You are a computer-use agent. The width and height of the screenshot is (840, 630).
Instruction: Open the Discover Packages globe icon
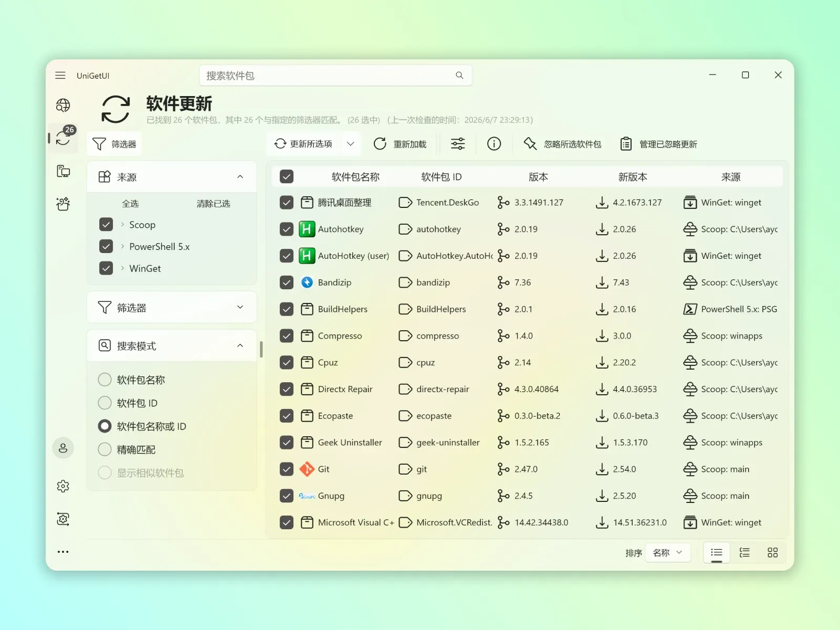[x=63, y=106]
